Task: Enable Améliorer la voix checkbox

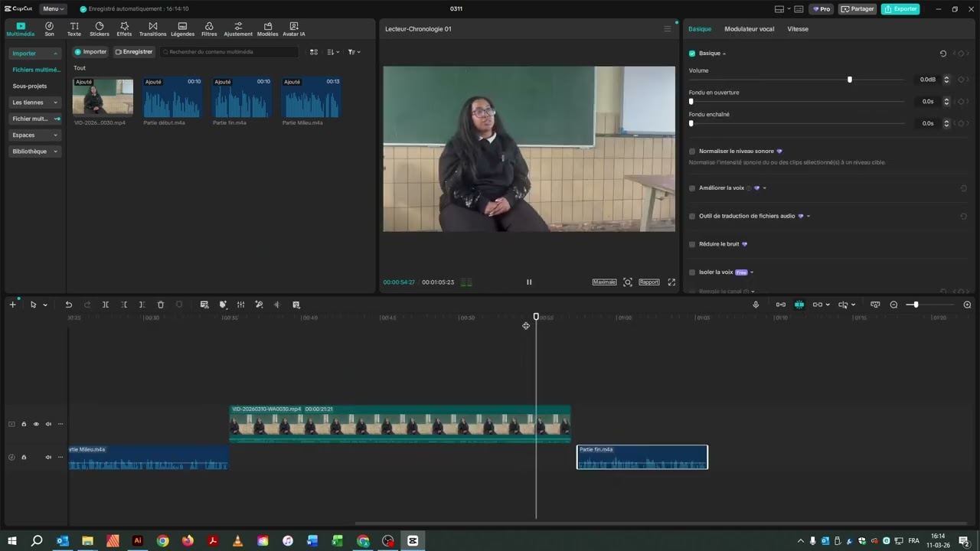Action: (692, 188)
